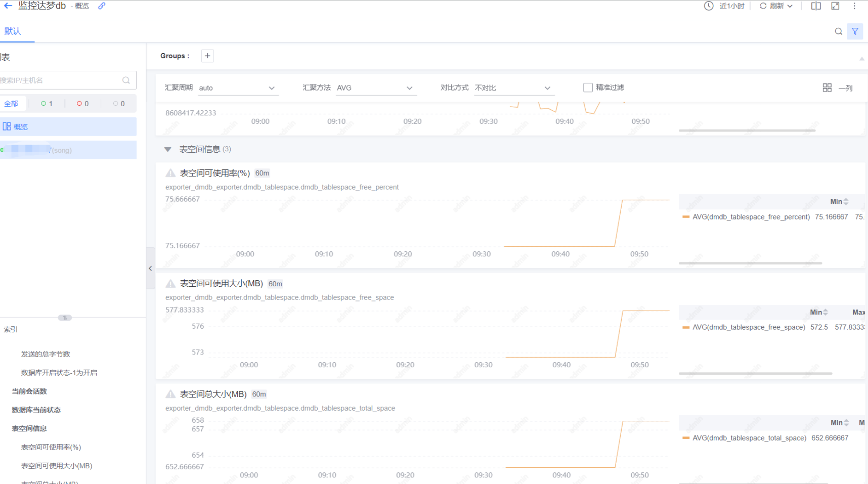The width and height of the screenshot is (868, 484).
Task: Click the grid layout icon
Action: click(827, 87)
